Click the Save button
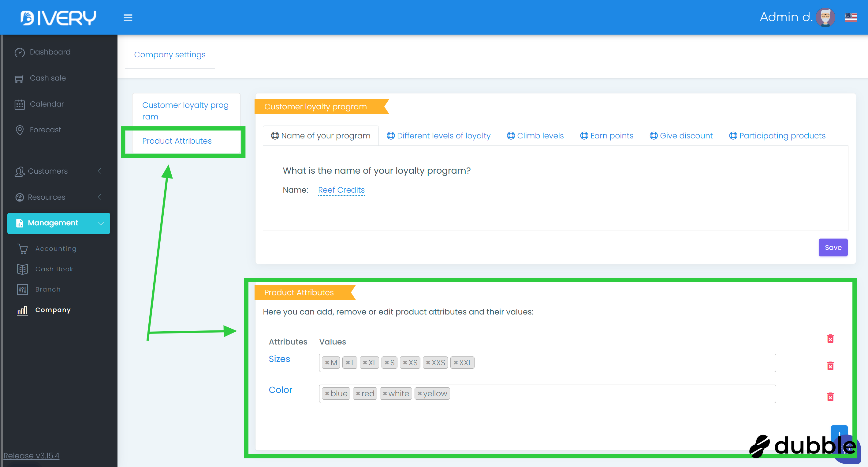 833,247
